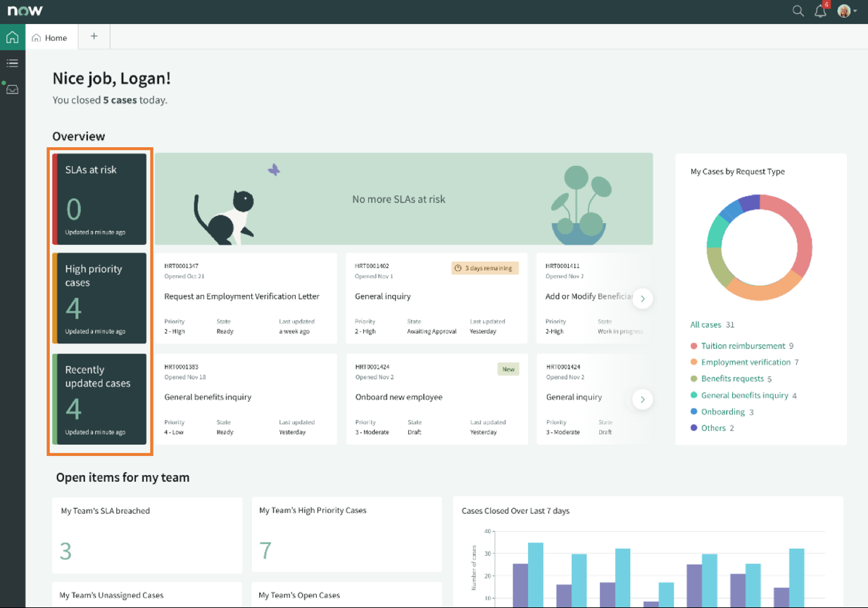Click the My Cases by Request Type heading
Image resolution: width=868 pixels, height=608 pixels.
737,171
